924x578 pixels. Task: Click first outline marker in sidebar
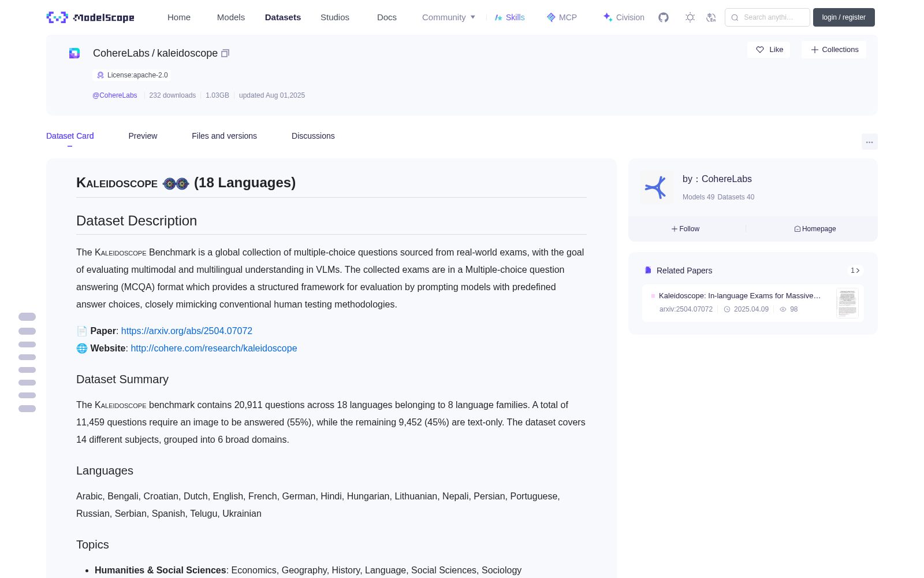point(27,317)
